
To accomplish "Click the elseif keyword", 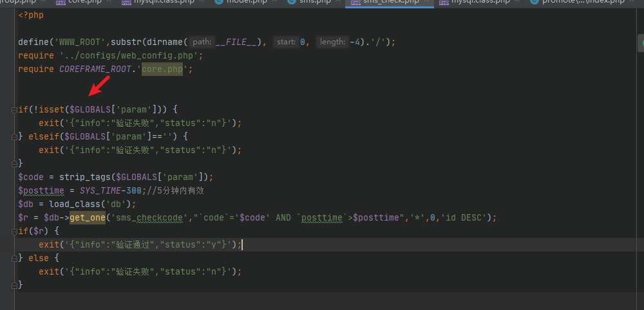I will 44,136.
